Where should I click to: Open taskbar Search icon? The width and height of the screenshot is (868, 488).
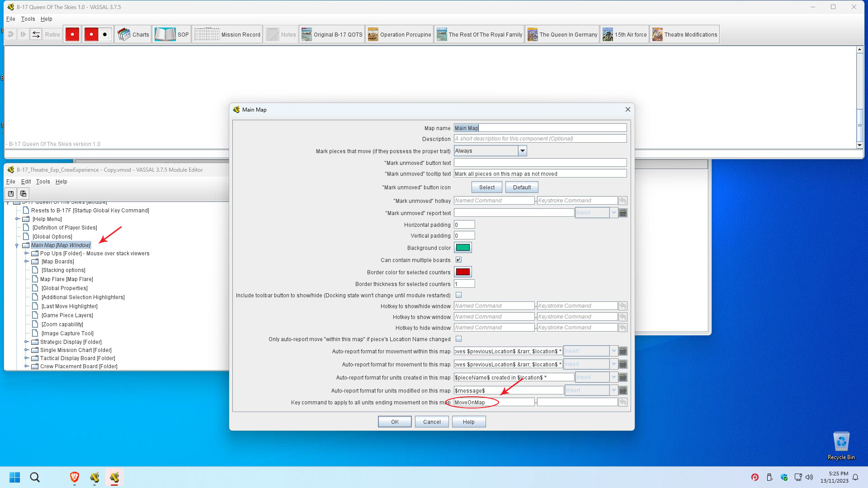coord(35,477)
